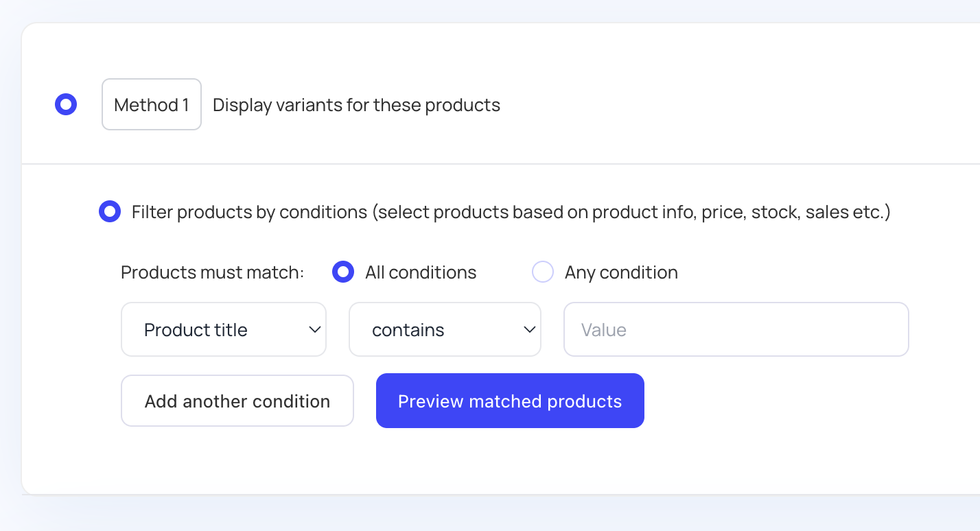Click "Display variants for these products" text
This screenshot has height=531, width=980.
click(356, 105)
